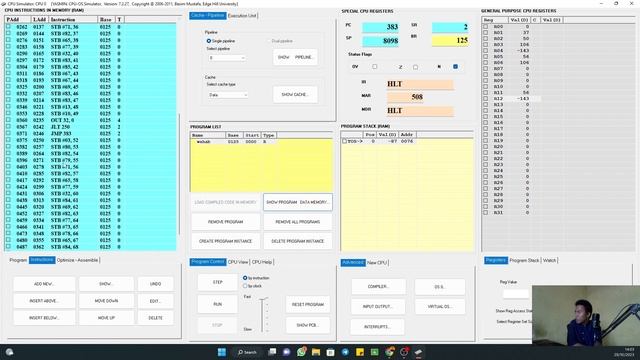Switch to the CPU View tab
Viewport: 640px width, 360px height.
point(238,262)
